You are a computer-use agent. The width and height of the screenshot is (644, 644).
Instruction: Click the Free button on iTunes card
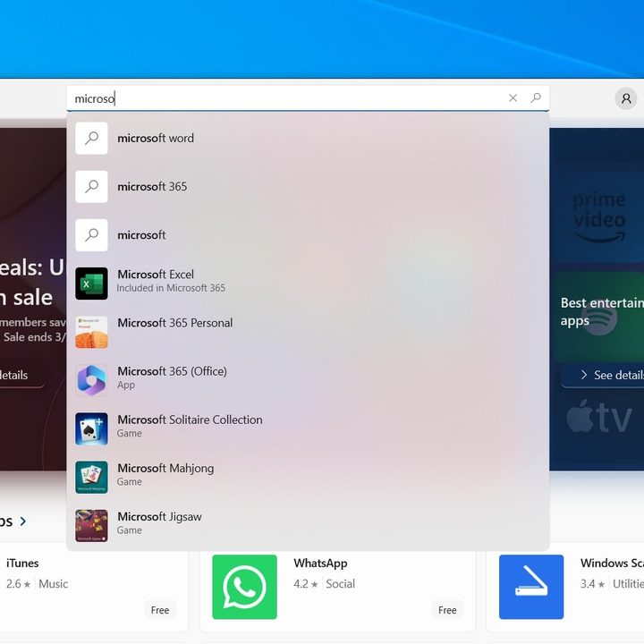pyautogui.click(x=160, y=610)
